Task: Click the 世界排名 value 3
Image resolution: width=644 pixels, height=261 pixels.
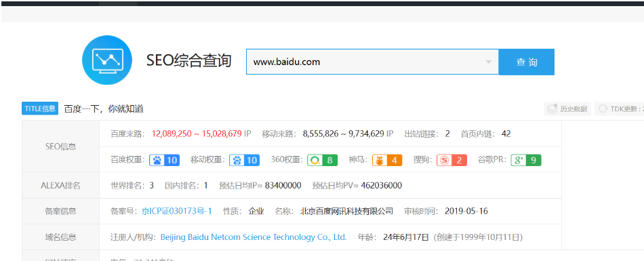Action: click(152, 185)
